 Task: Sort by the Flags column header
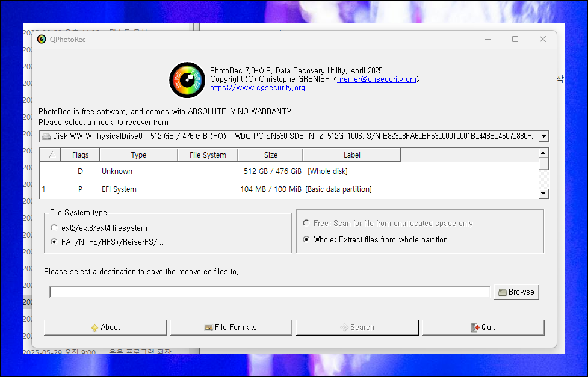click(80, 155)
